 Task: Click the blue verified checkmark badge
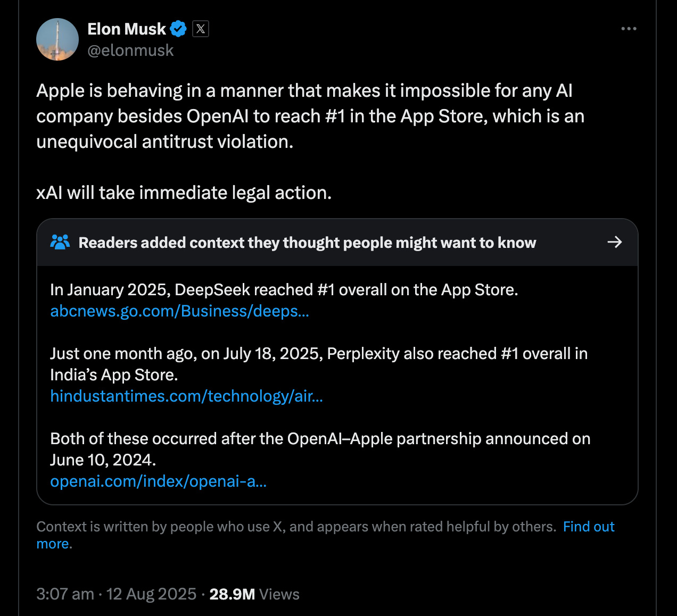pos(178,29)
